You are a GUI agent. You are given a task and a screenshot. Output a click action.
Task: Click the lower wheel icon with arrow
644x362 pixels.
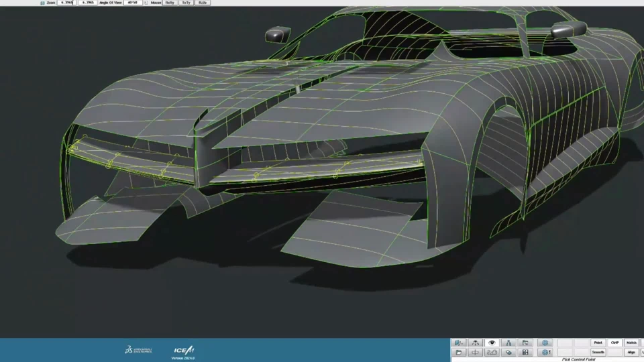pos(545,352)
